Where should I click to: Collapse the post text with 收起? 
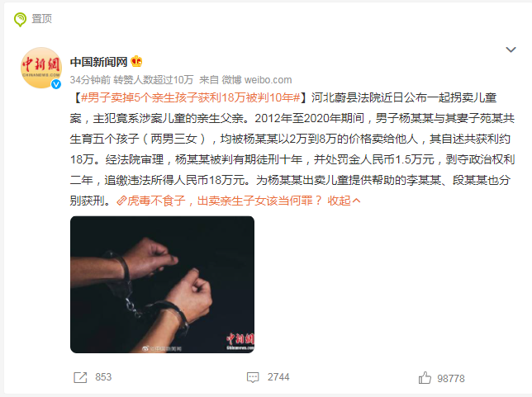pyautogui.click(x=339, y=201)
